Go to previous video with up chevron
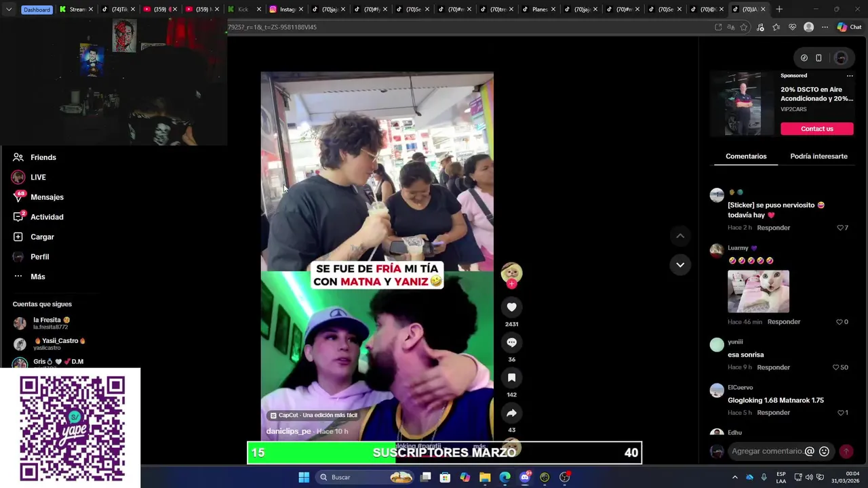The width and height of the screenshot is (868, 488). [680, 236]
